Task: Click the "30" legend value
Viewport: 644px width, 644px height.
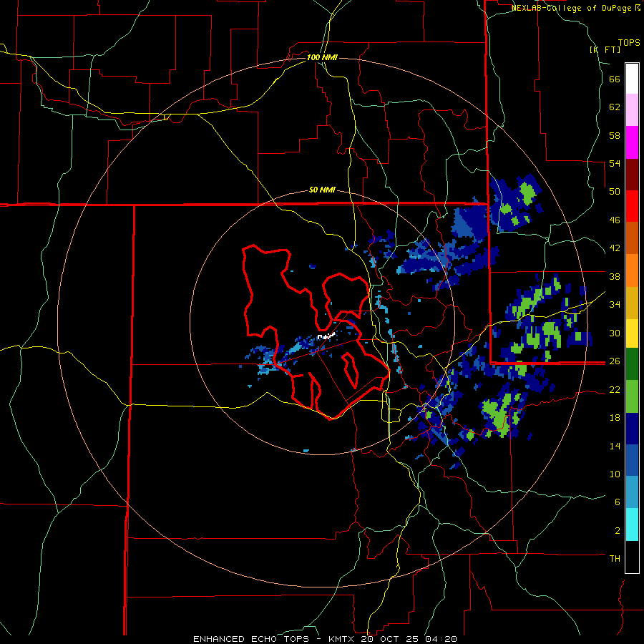Action: click(615, 333)
